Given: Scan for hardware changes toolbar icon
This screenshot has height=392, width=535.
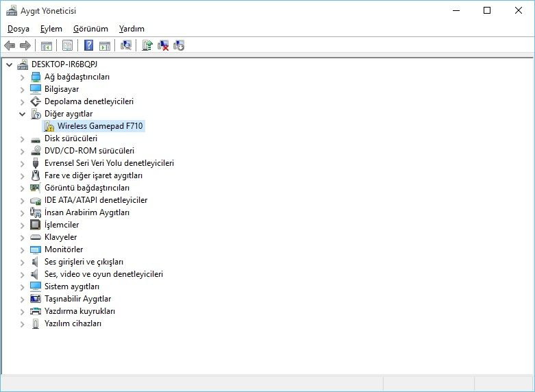Looking at the screenshot, I should [126, 45].
